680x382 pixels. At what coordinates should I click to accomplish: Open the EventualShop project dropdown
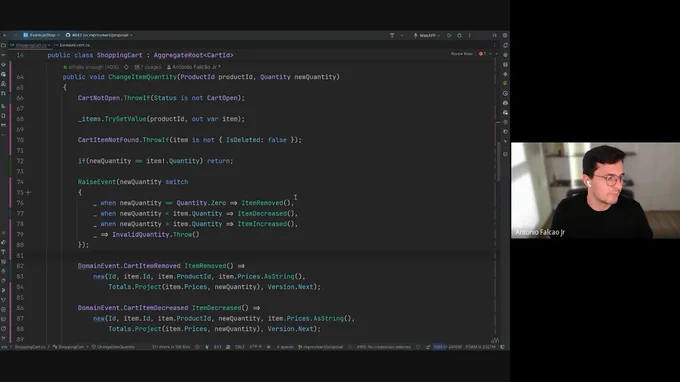tap(42, 35)
